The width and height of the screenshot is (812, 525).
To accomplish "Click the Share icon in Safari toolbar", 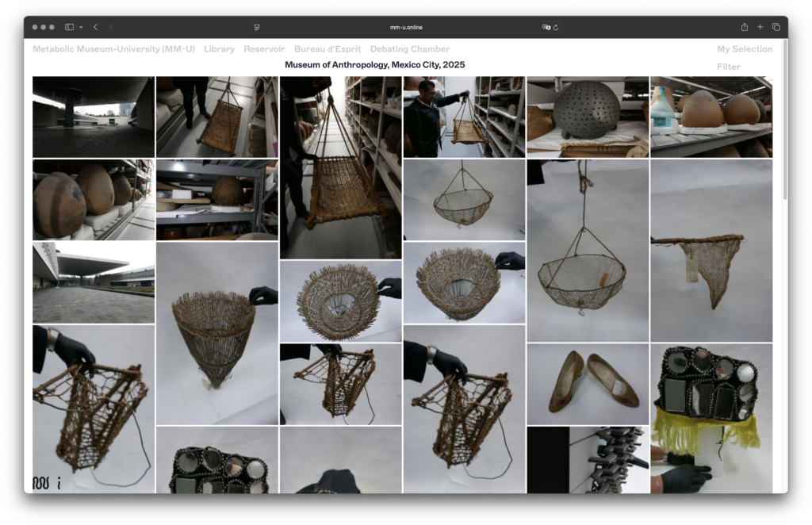I will point(745,27).
